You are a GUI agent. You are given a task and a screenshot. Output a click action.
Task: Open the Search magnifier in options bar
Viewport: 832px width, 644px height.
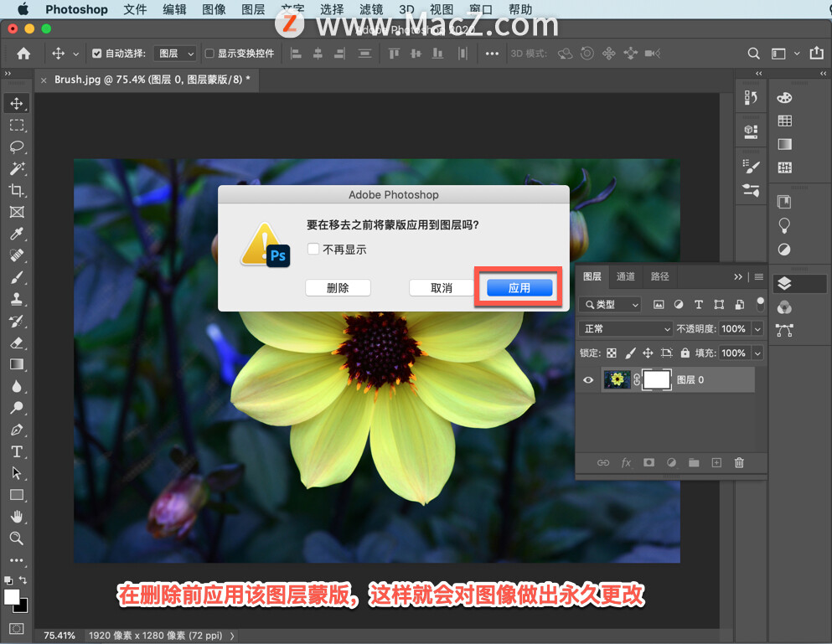(753, 54)
